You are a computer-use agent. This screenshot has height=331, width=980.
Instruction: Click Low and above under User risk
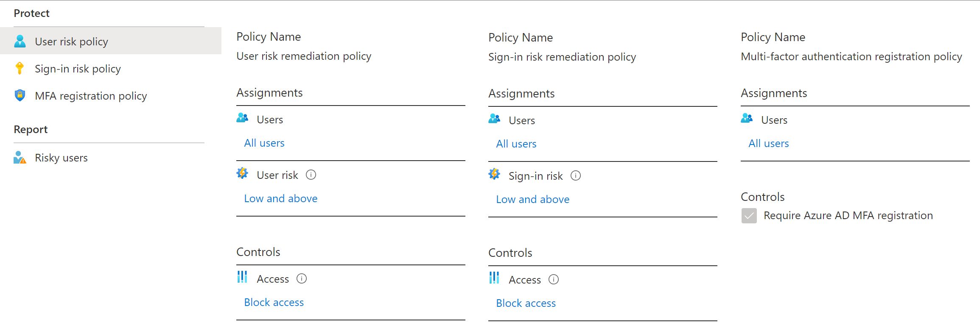tap(280, 199)
